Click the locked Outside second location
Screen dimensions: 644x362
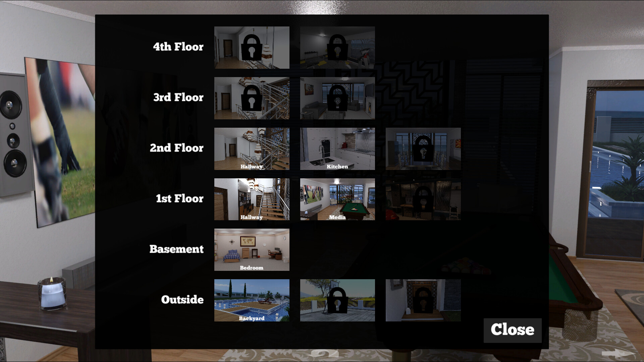coord(337,300)
